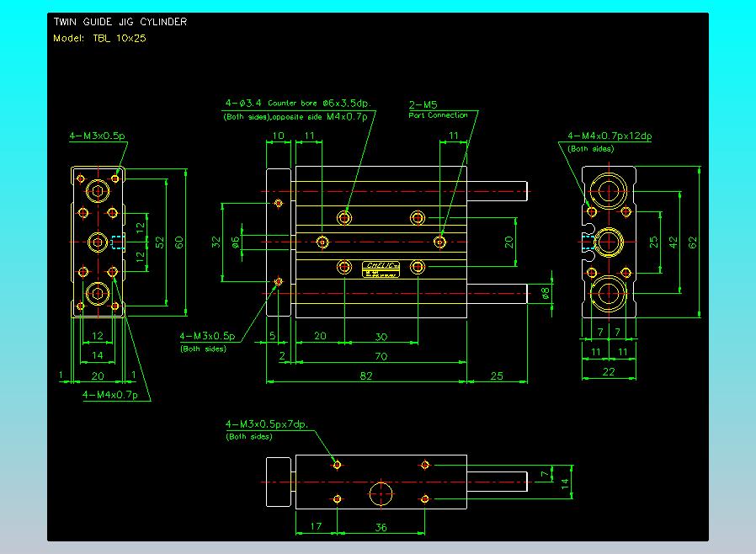Click the TWIN GUIDE JIG CYLINDER title text

[x=120, y=22]
